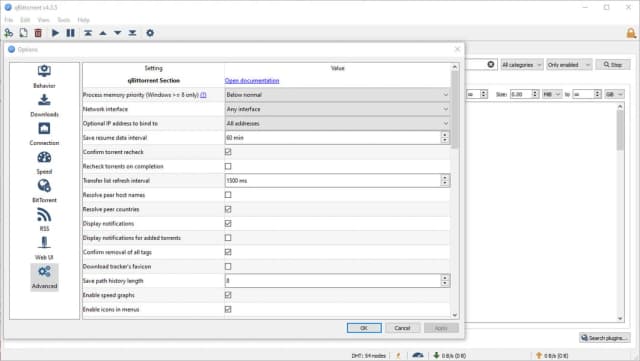Click the move to top of queue icon
Screen dimensions: 640x361
coord(88,33)
